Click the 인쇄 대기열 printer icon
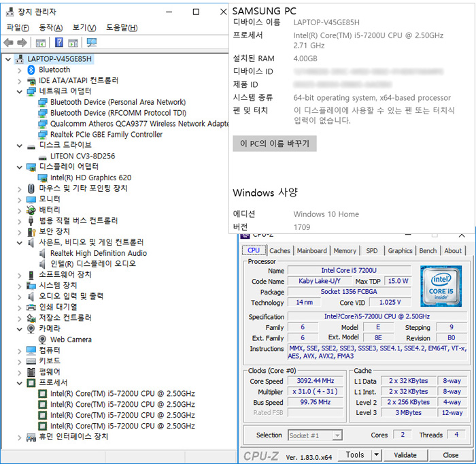476x466 pixels. [x=31, y=307]
